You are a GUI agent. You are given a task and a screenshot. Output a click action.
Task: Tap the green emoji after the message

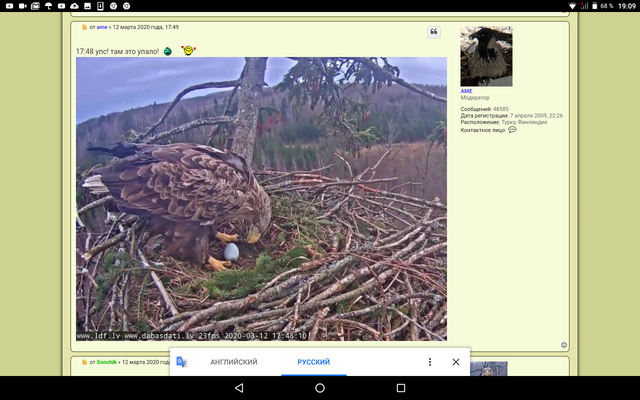[x=168, y=51]
